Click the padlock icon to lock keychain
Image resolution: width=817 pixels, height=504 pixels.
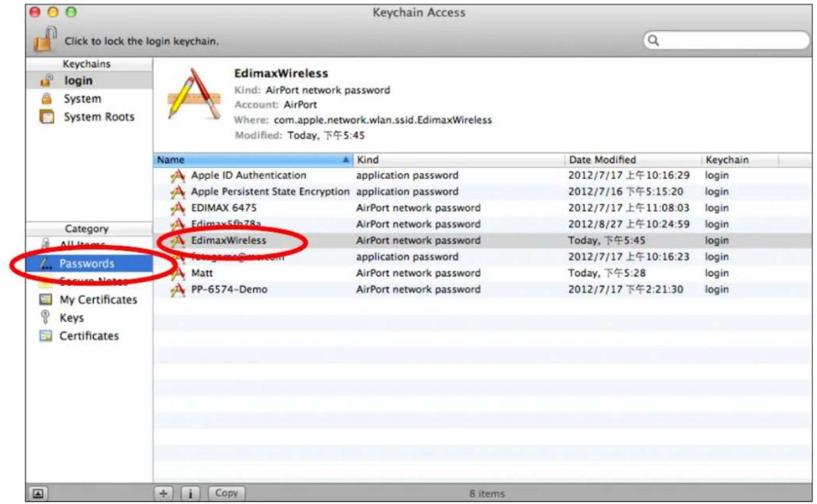[44, 40]
